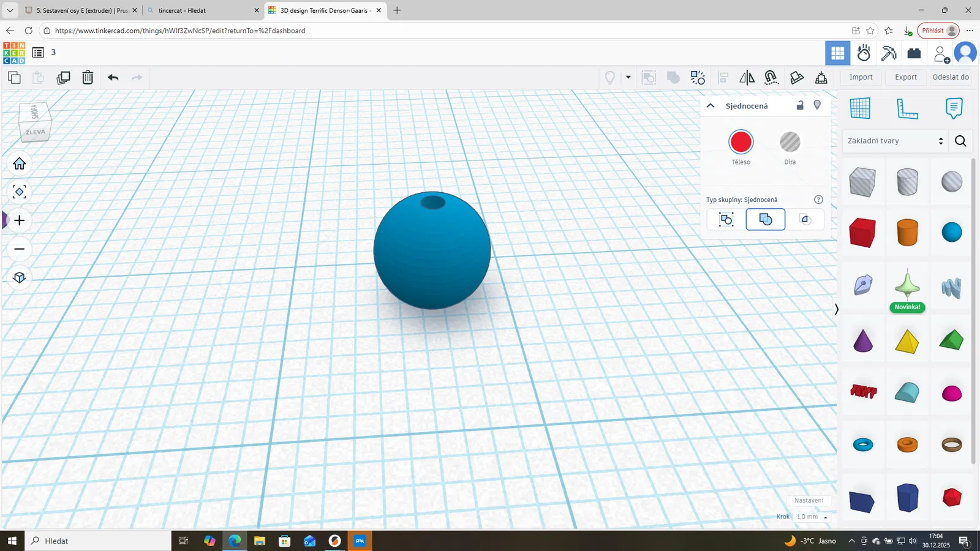Click the scattered-shapes tool in the toolbar
This screenshot has width=980, height=551.
tap(698, 77)
